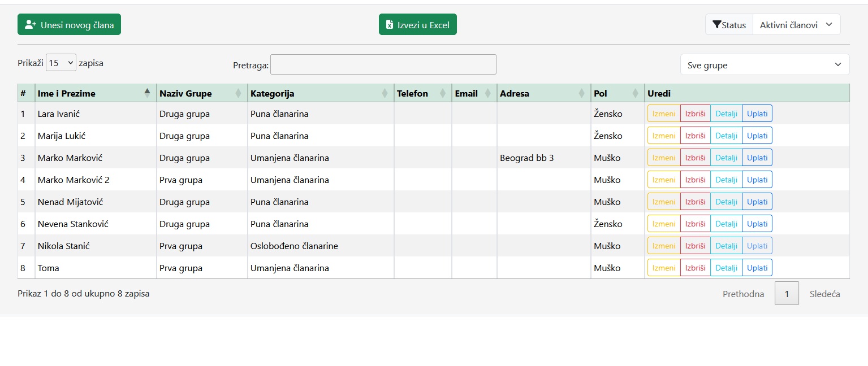Click Izbriši for Marko Marković row 3
This screenshot has height=366, width=868.
(x=695, y=158)
